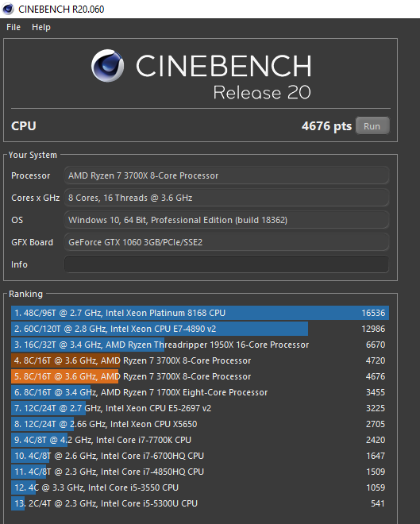Select the Xeon Platinum 8168 ranking entry

coord(200,313)
